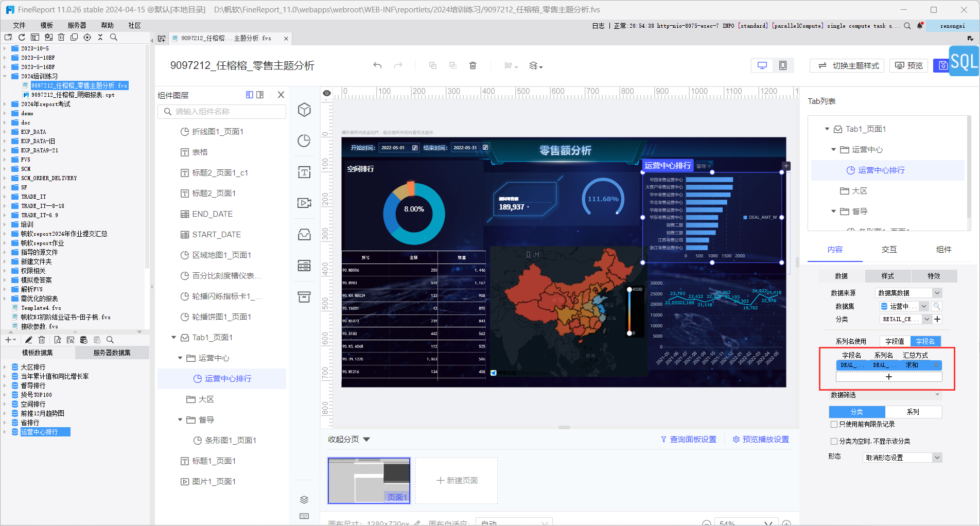Open the archive box icon in sidebar
The width and height of the screenshot is (980, 526).
pos(304,297)
